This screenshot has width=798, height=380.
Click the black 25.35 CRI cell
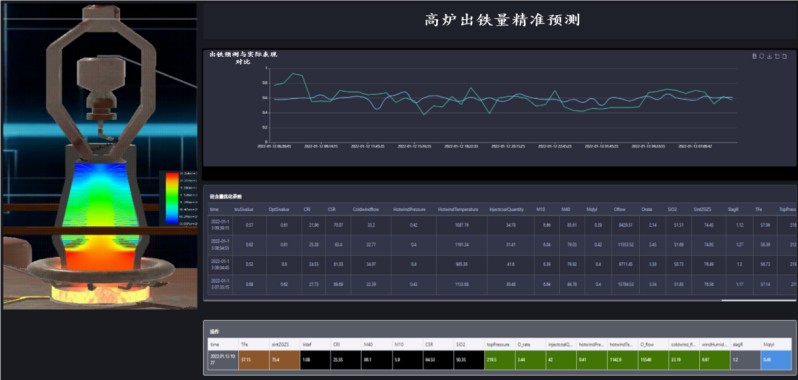click(346, 360)
